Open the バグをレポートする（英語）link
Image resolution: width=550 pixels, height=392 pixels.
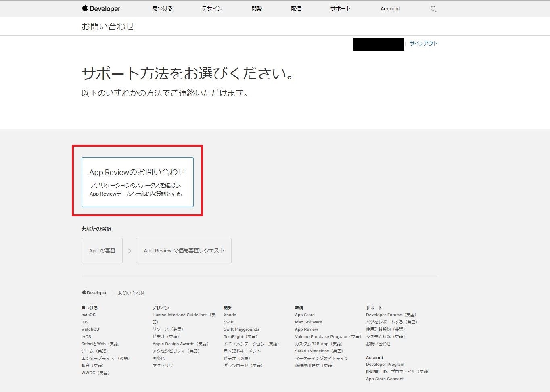[x=392, y=322]
